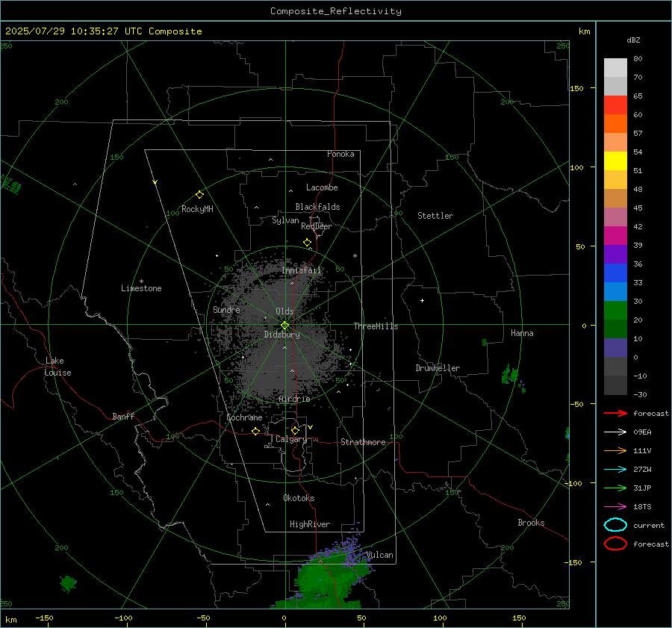Viewport: 672px width, 628px height.
Task: Click the RockyMH label
Action: click(x=197, y=209)
